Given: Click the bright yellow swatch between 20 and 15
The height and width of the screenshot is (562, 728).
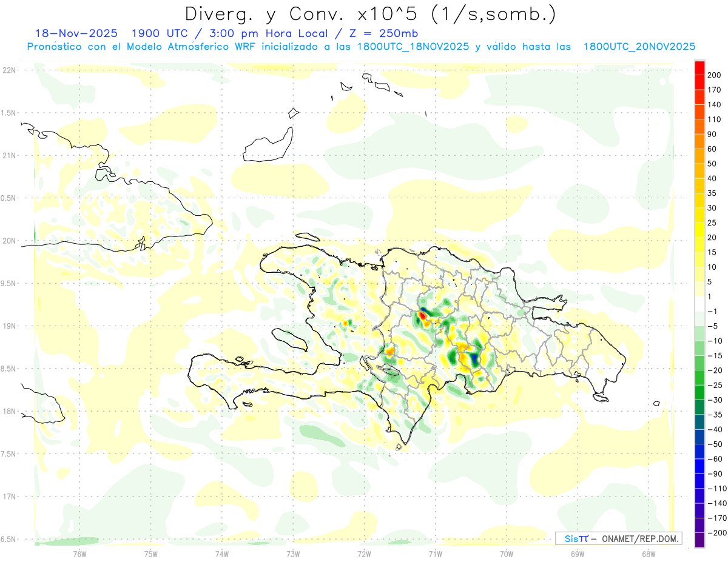Looking at the screenshot, I should pyautogui.click(x=699, y=230).
